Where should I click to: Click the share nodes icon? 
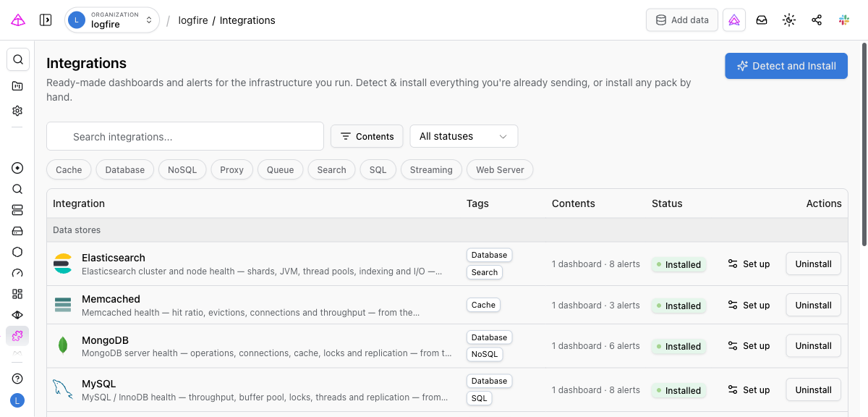coord(817,20)
